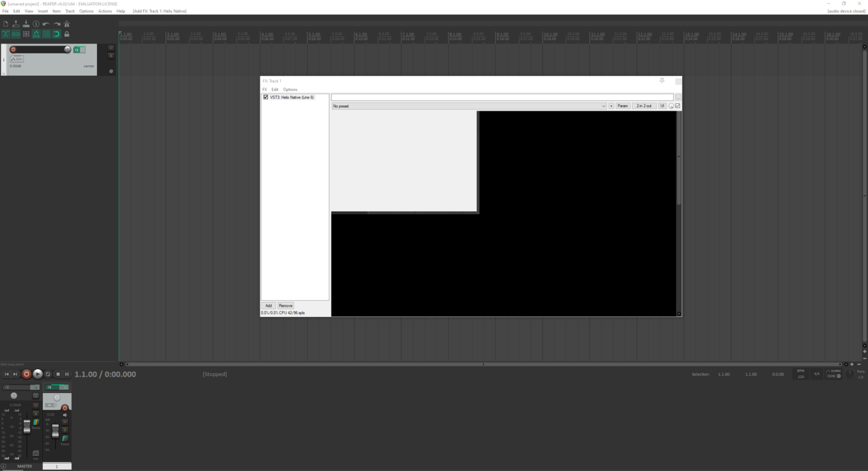Viewport: 868px width, 471px height.
Task: Uncheck the VST3: Helix Native checkbox
Action: (x=266, y=97)
